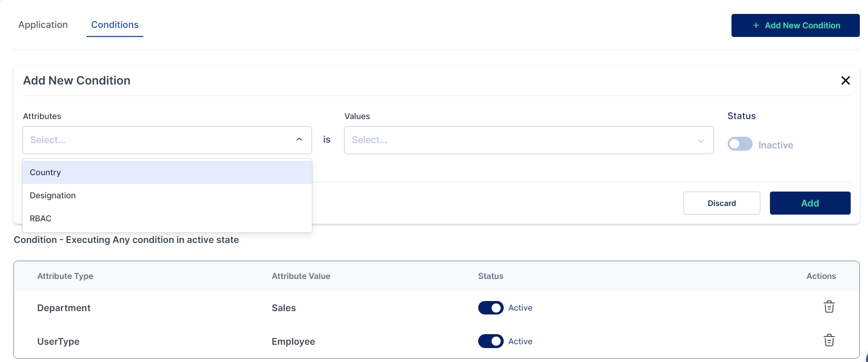
Task: Click the Values select field
Action: click(x=519, y=140)
